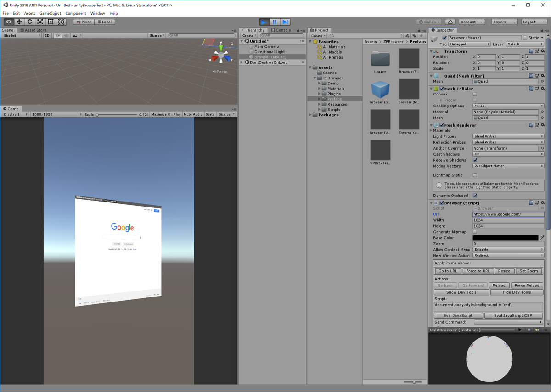Click the scene orientation gizmo
The image size is (551, 392).
coord(221,56)
